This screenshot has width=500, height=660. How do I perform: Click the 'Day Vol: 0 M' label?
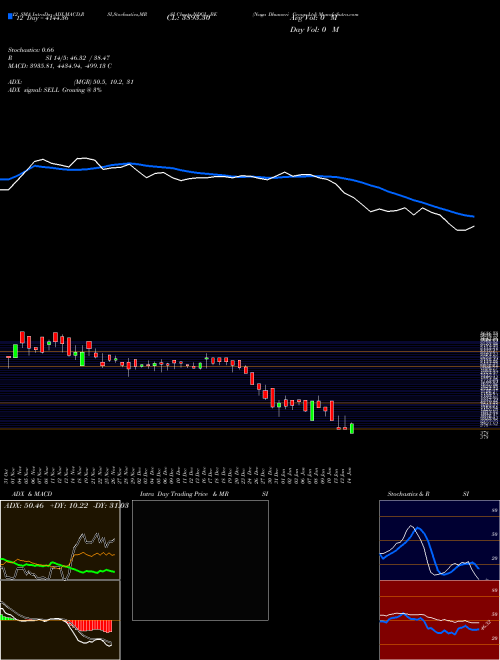(x=314, y=30)
